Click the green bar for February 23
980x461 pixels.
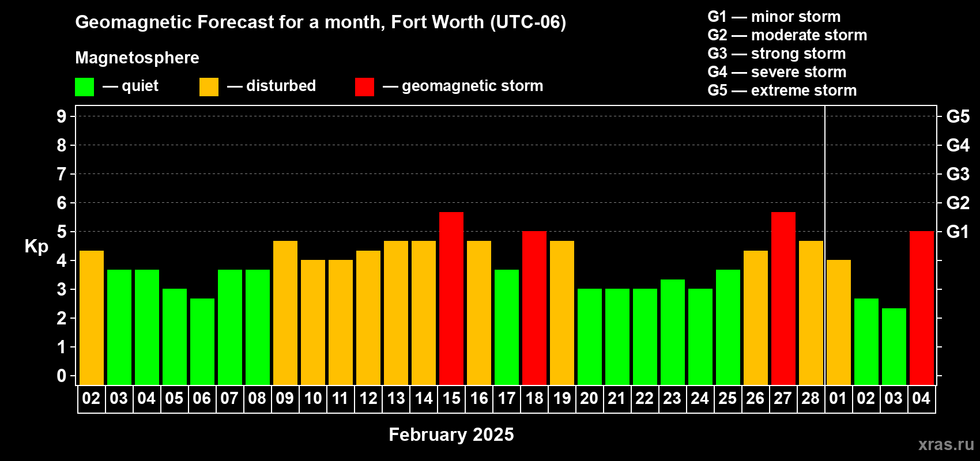[x=673, y=332]
